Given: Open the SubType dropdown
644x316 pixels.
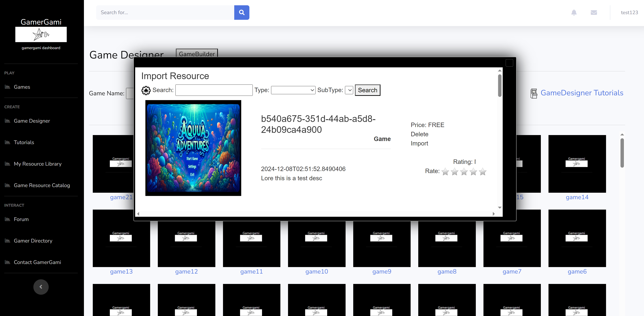Looking at the screenshot, I should pos(349,90).
